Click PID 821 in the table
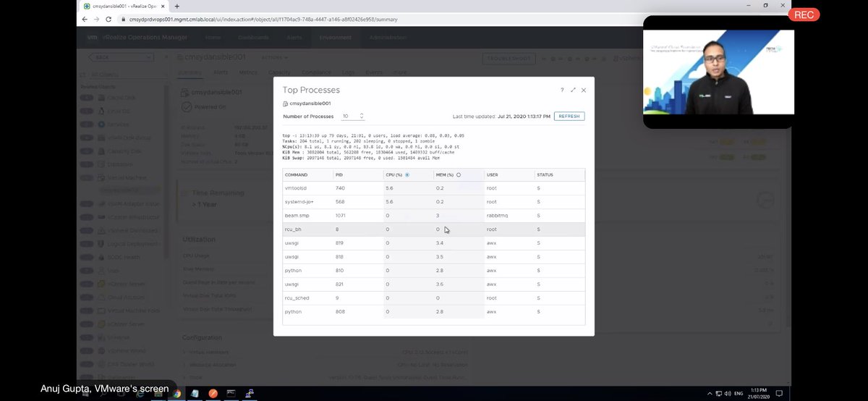The image size is (868, 401). pos(340,284)
